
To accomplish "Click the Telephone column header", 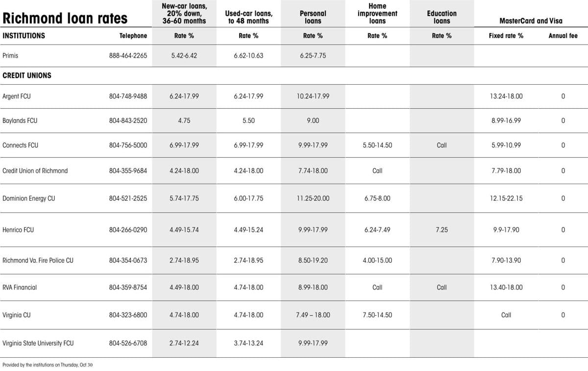I will pyautogui.click(x=133, y=36).
